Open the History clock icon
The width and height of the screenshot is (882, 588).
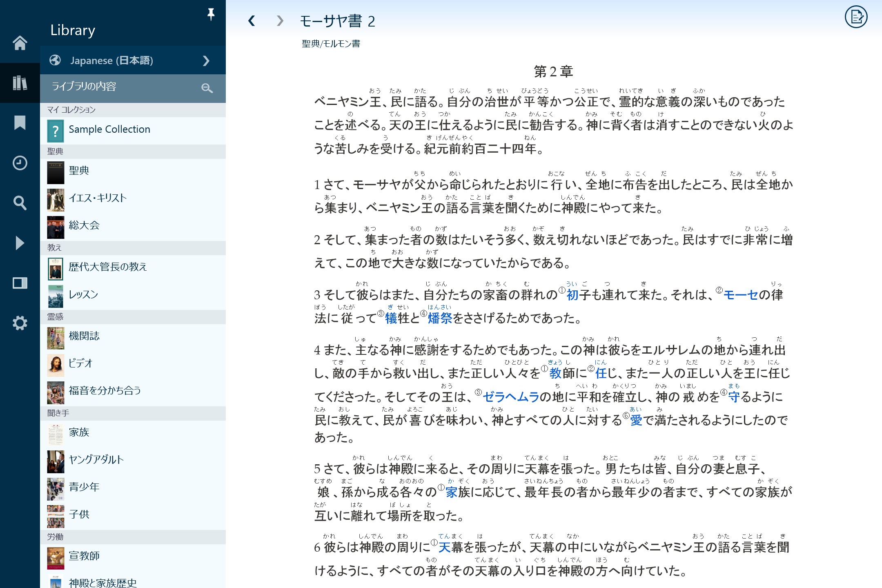(x=20, y=163)
